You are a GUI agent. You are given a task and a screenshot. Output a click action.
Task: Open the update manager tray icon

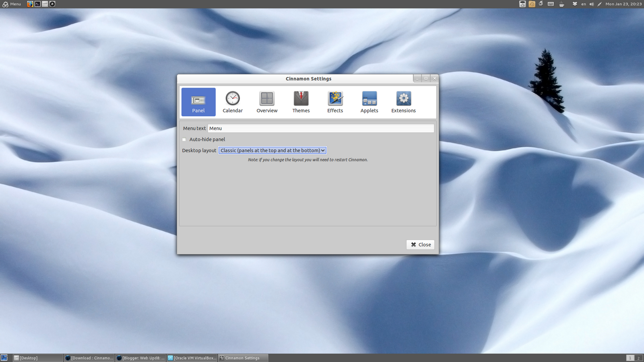(x=541, y=4)
